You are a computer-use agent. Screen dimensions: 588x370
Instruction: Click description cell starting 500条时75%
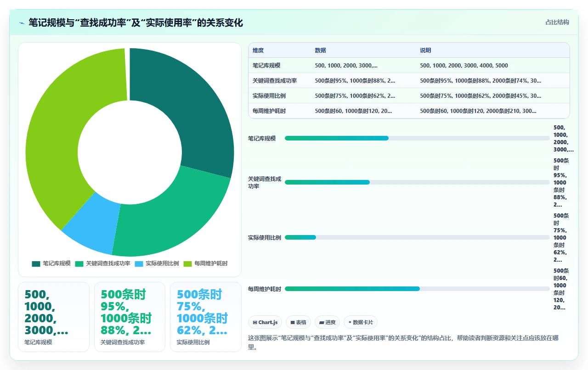481,95
